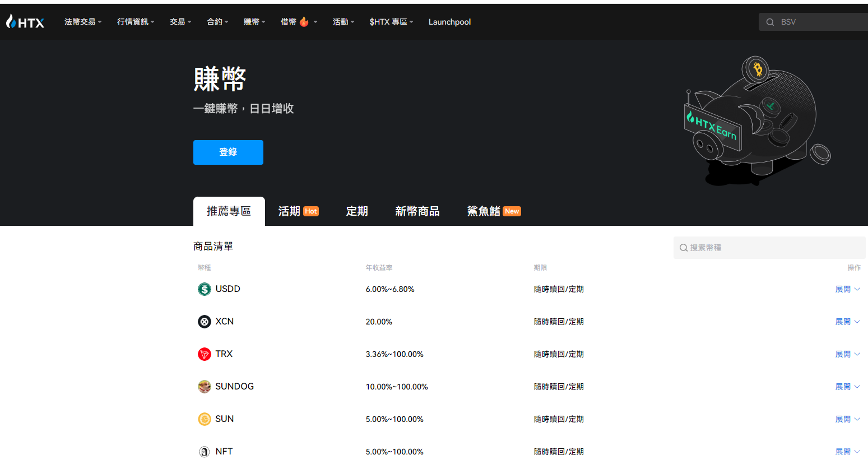Expand the SUNDOG product row
868x464 pixels.
point(847,387)
